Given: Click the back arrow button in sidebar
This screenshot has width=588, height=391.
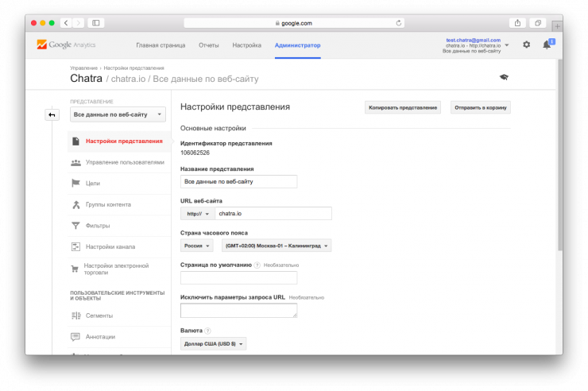Looking at the screenshot, I should pos(52,115).
